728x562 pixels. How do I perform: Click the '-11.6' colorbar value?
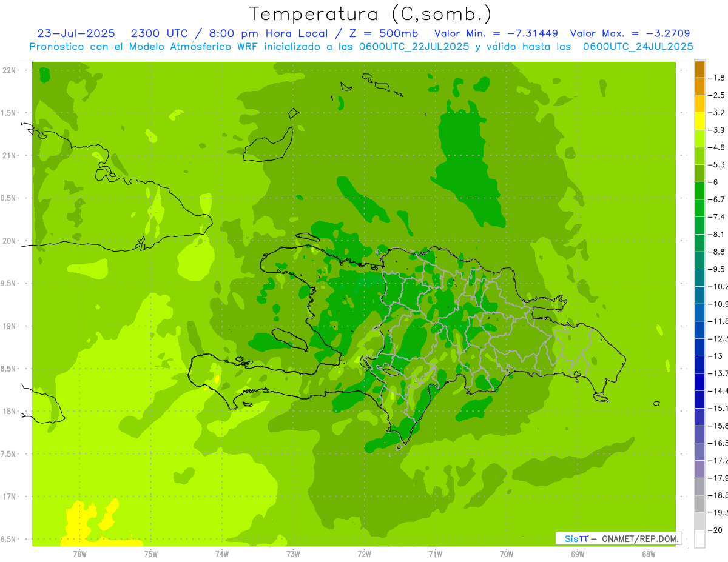click(720, 321)
